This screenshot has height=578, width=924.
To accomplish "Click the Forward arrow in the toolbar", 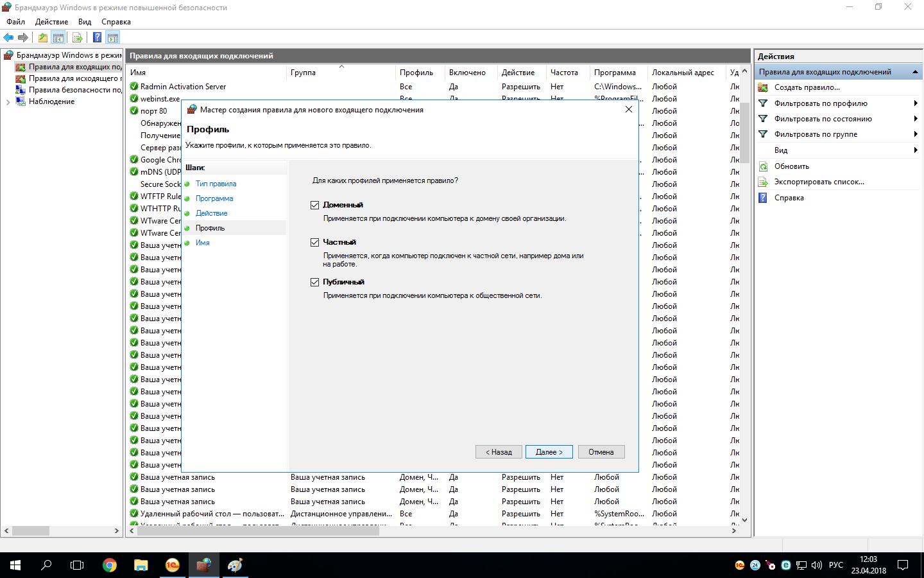I will 23,37.
